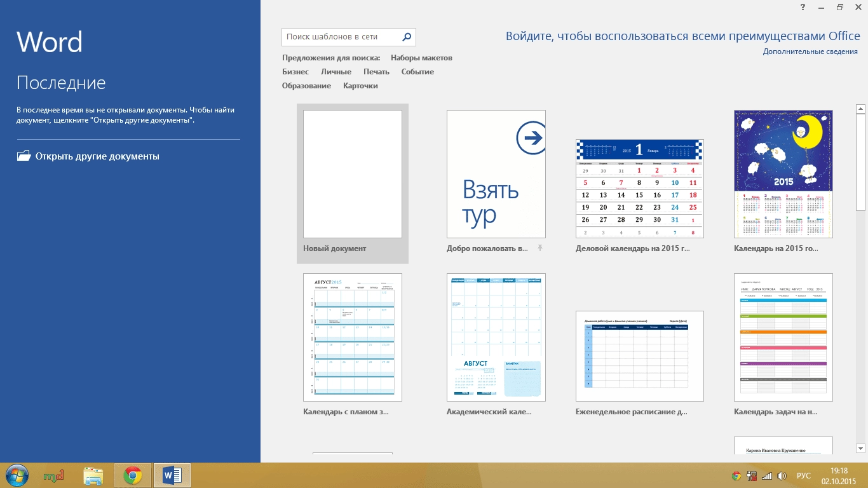Click the Академический кале... label
The image size is (868, 488).
[489, 412]
